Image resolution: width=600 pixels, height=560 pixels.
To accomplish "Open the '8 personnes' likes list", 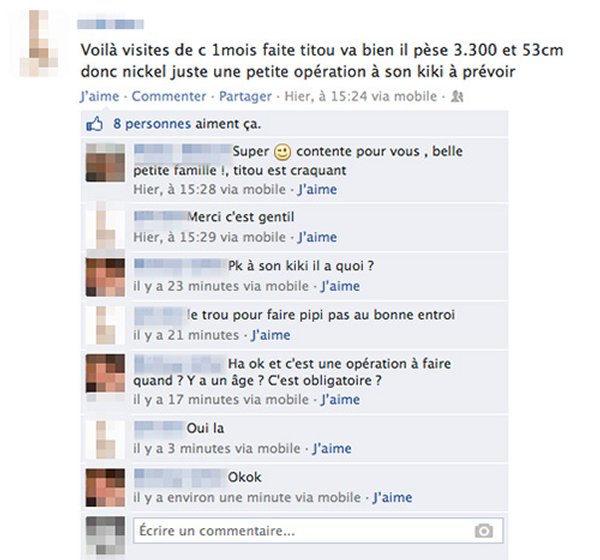I will 152,124.
